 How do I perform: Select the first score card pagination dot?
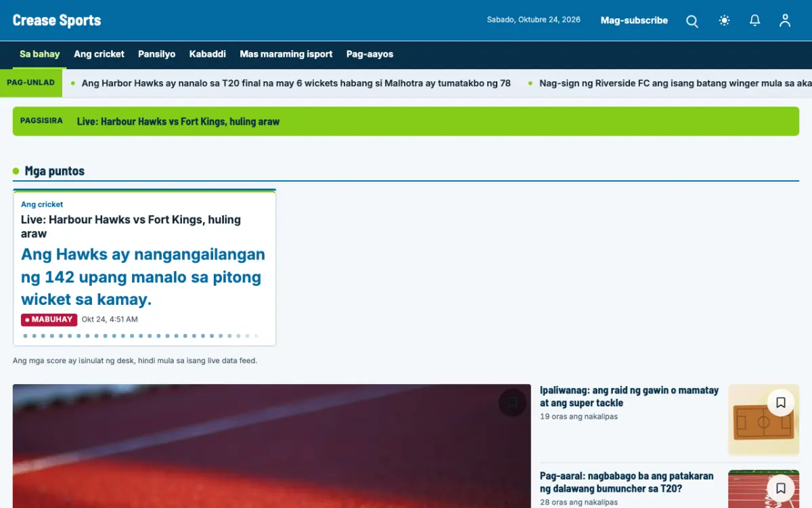tap(25, 336)
